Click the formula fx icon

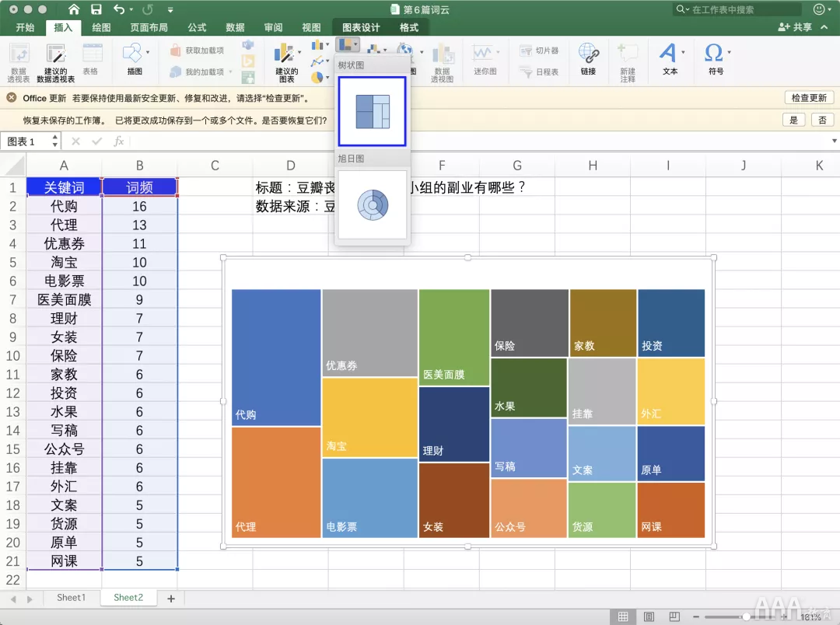[x=119, y=141]
